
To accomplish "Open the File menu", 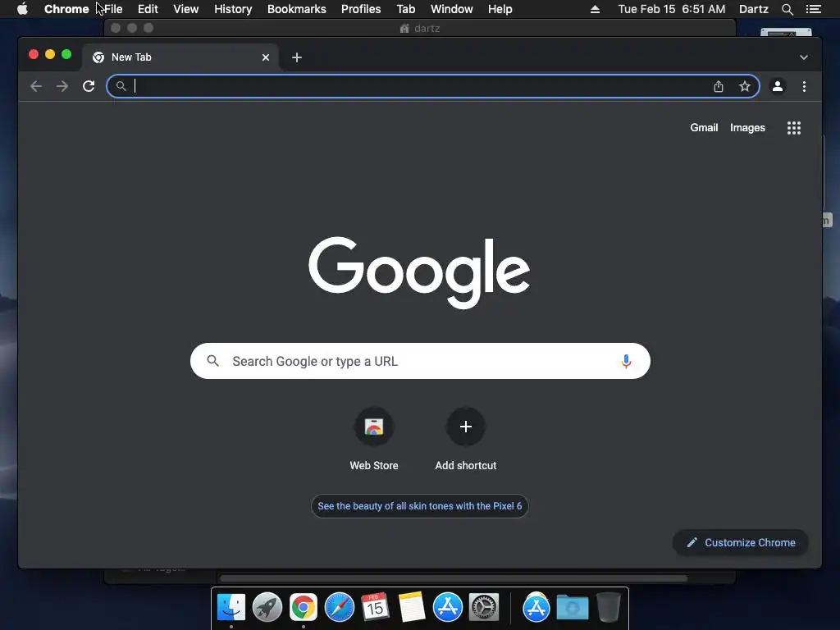I will tap(113, 9).
